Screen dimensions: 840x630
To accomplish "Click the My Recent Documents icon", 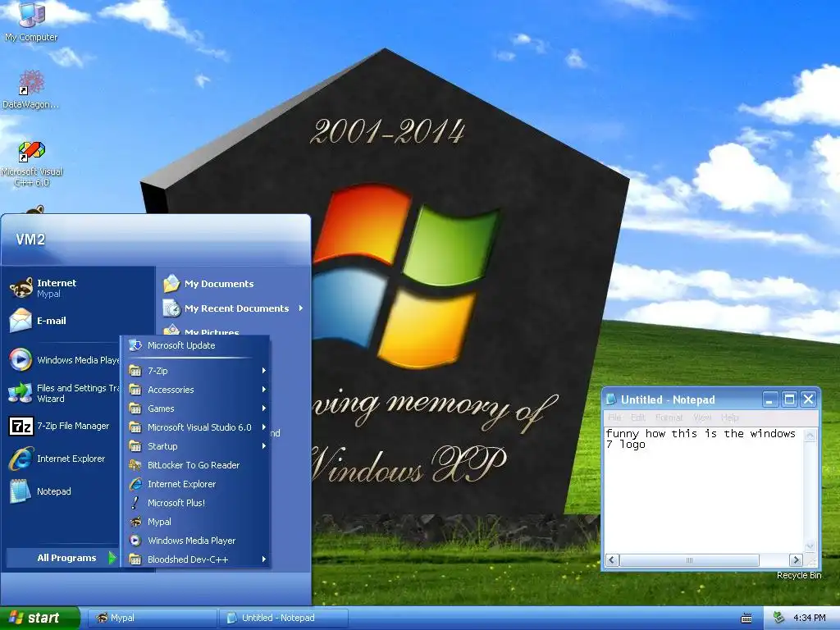I will point(171,308).
